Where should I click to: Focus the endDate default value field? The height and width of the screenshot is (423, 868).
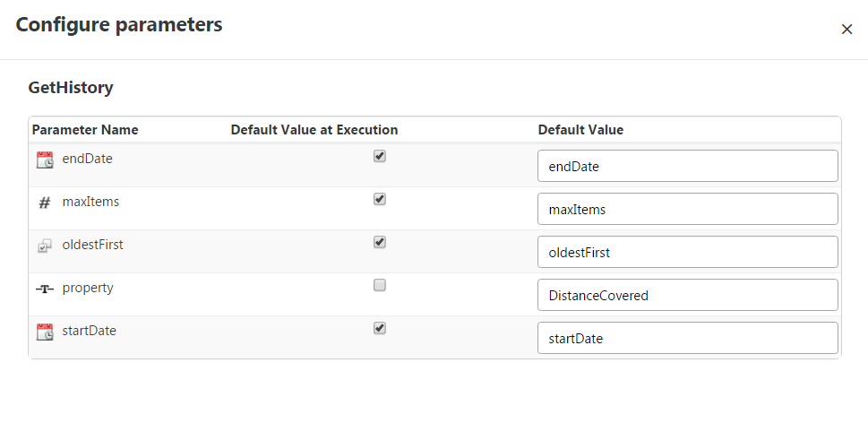[687, 166]
